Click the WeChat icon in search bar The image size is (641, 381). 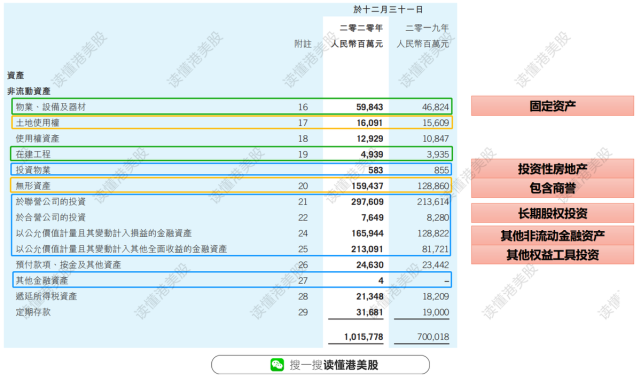click(277, 365)
